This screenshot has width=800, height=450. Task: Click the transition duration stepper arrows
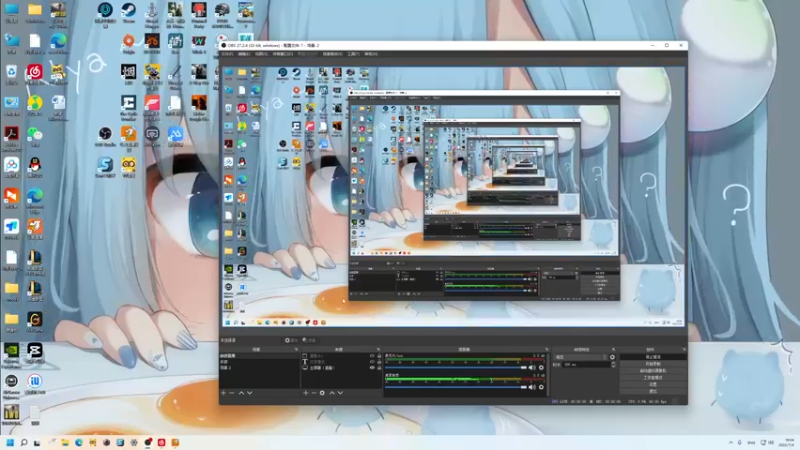pyautogui.click(x=613, y=364)
